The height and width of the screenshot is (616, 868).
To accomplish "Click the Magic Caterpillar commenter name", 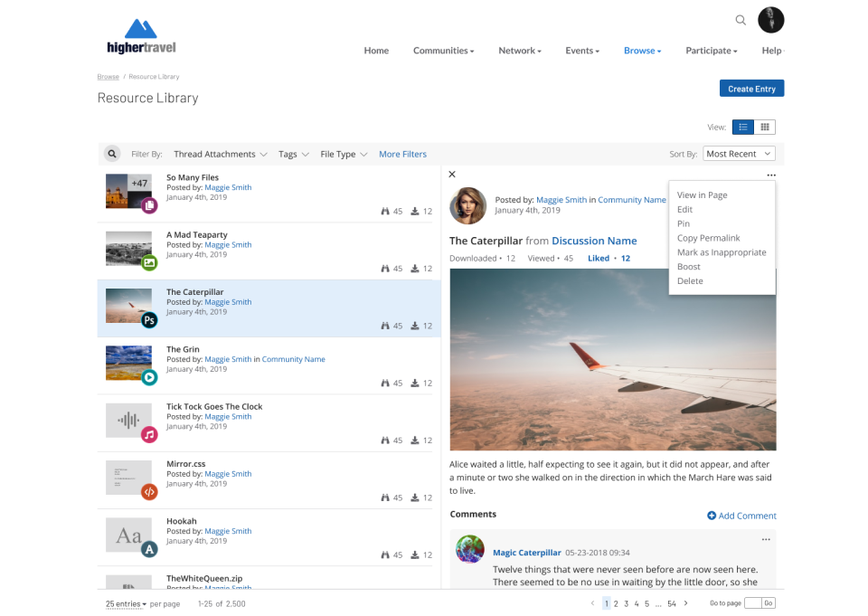I will click(526, 553).
